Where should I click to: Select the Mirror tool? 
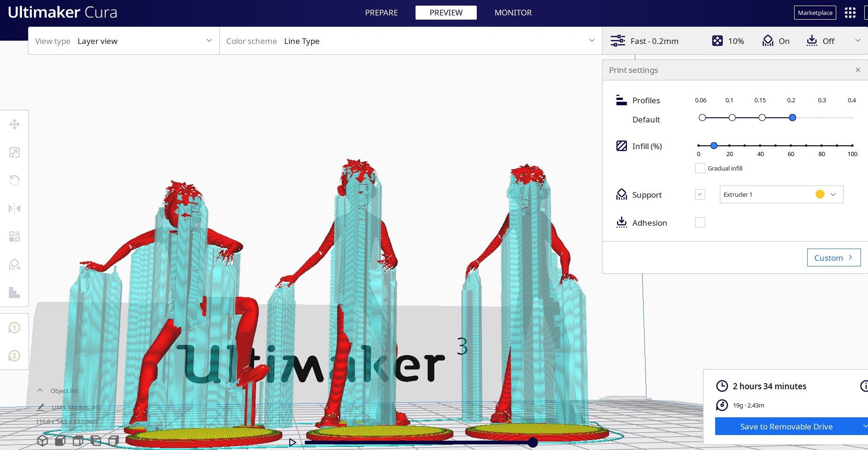14,208
